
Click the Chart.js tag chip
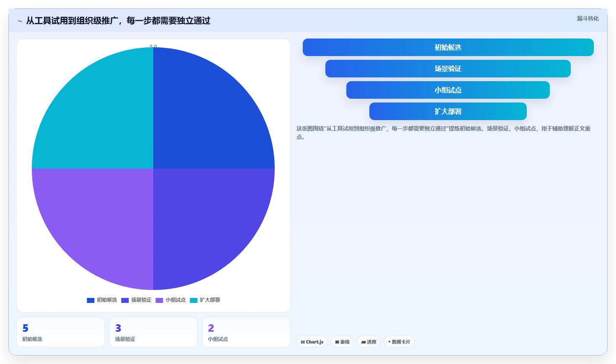coord(312,342)
